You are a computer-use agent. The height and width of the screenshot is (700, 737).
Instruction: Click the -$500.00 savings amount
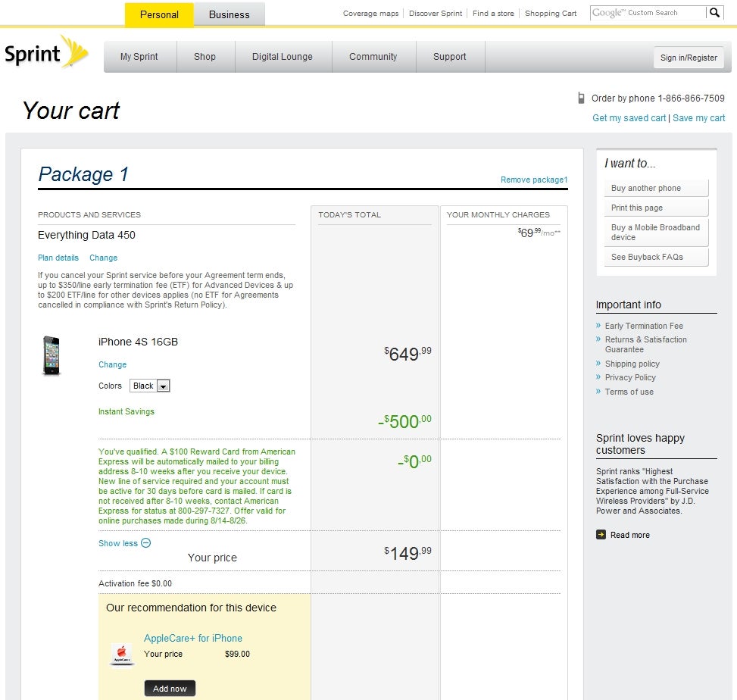404,421
